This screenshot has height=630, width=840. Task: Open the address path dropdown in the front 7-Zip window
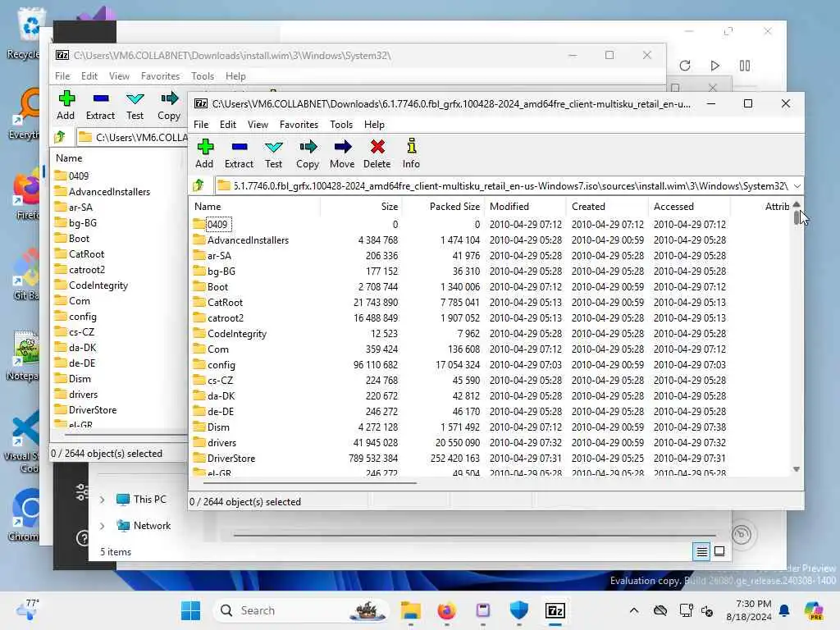797,186
